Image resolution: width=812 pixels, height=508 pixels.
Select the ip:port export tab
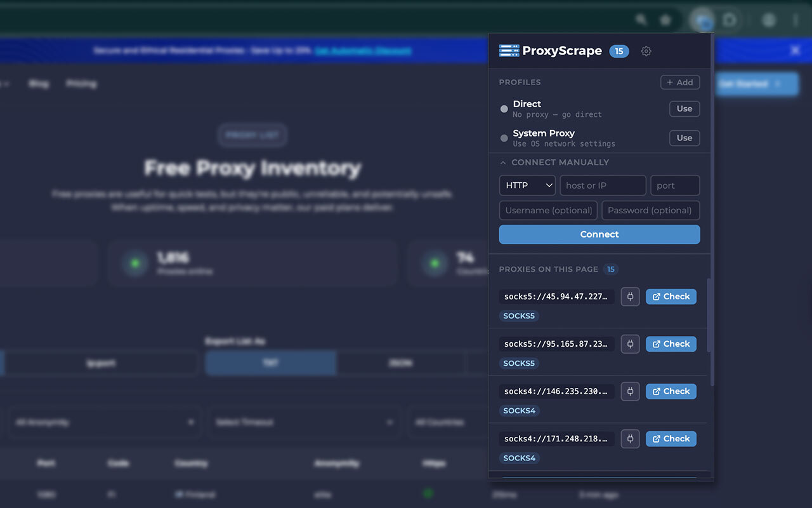(101, 363)
